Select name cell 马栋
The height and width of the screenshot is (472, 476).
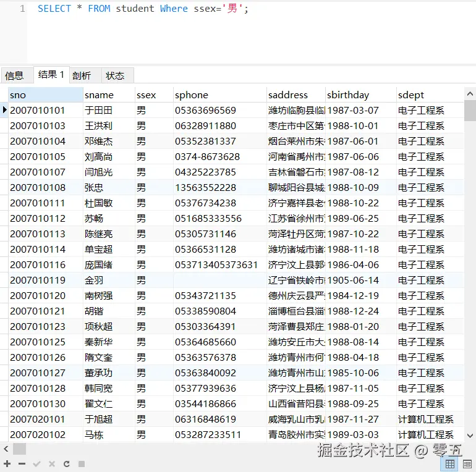click(109, 435)
